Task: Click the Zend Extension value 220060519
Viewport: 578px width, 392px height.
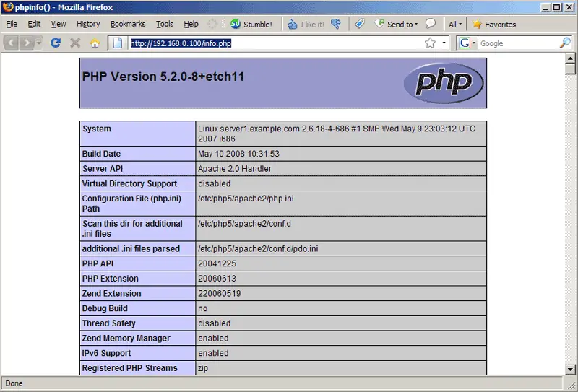Action: 220,294
